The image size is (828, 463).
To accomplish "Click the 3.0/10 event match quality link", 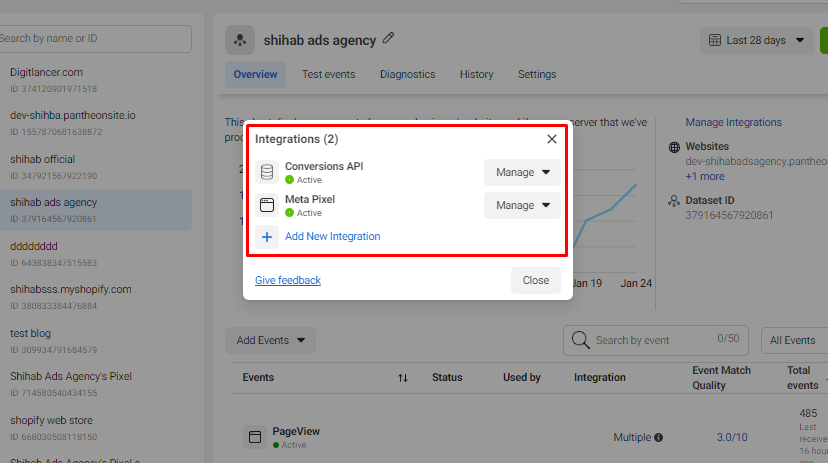I will click(732, 437).
